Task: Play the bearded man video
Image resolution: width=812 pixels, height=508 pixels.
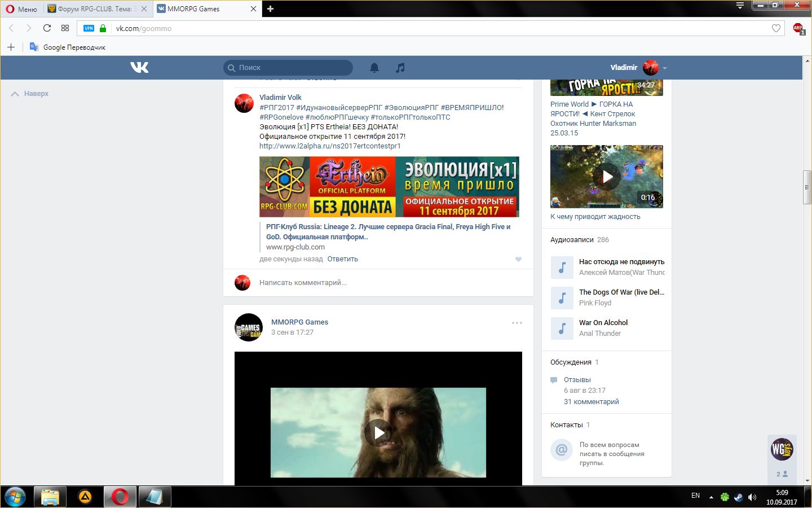Action: click(x=378, y=432)
